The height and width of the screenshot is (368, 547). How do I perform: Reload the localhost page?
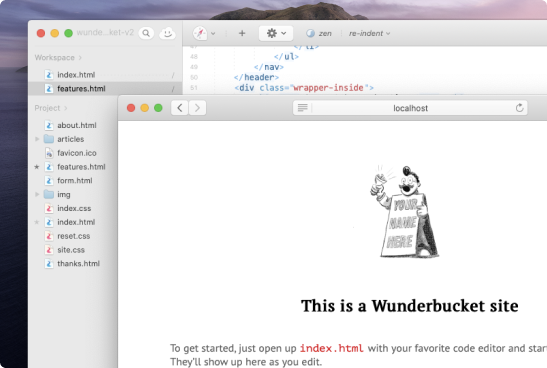[x=519, y=108]
